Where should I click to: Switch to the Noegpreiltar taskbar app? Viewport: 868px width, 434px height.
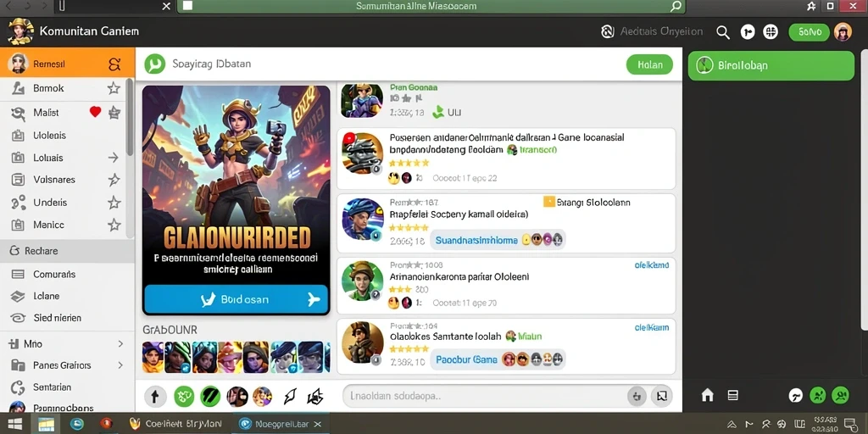click(280, 424)
